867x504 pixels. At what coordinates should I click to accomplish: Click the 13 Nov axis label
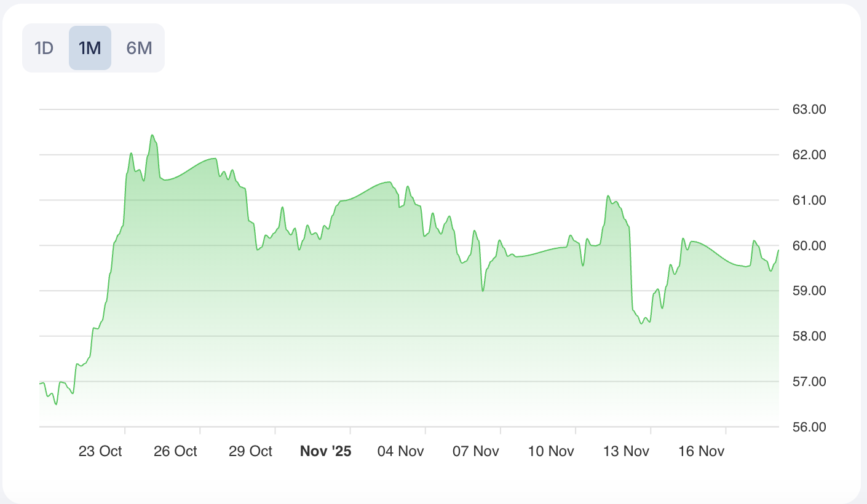coord(626,451)
